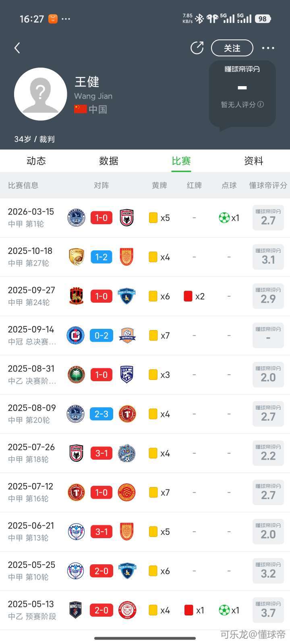Tap the MINGTU team crest in the 2025-05-13 match
Screen dimensions: 290x644
pos(76,610)
